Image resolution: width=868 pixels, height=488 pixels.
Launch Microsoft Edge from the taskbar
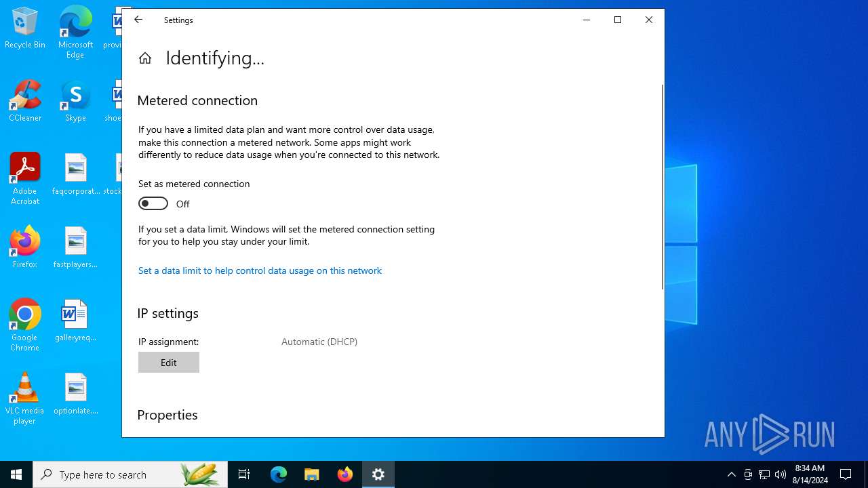click(x=279, y=474)
